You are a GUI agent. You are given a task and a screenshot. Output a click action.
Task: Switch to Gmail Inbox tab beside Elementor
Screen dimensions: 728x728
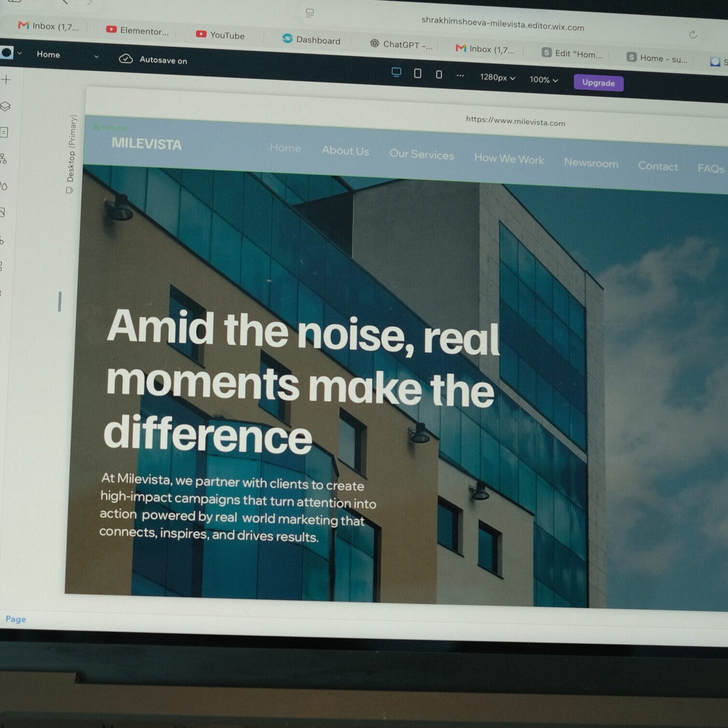pos(48,26)
